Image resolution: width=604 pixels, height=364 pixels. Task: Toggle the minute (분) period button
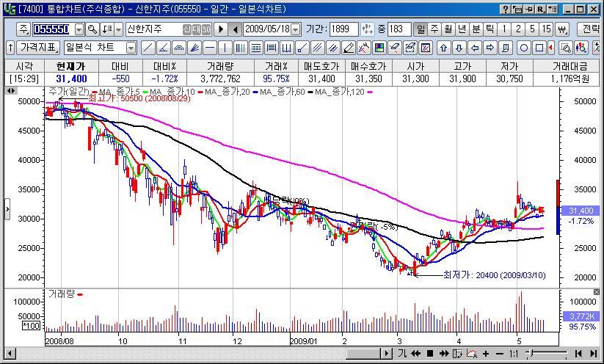[x=476, y=29]
